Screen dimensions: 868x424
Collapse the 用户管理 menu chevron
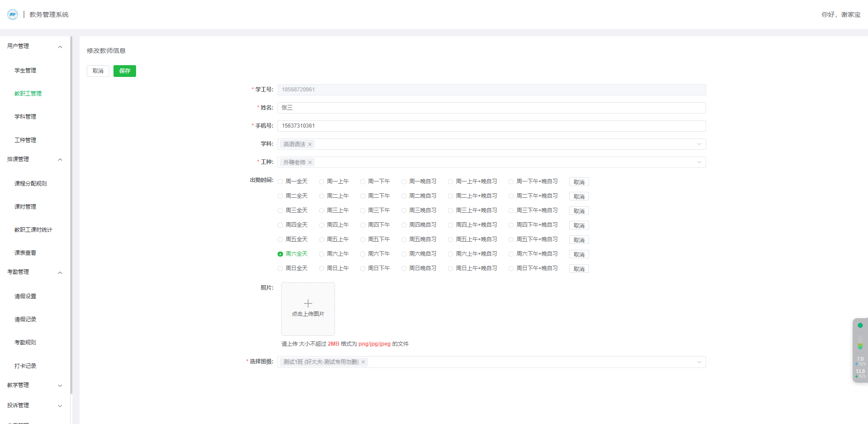[x=60, y=47]
